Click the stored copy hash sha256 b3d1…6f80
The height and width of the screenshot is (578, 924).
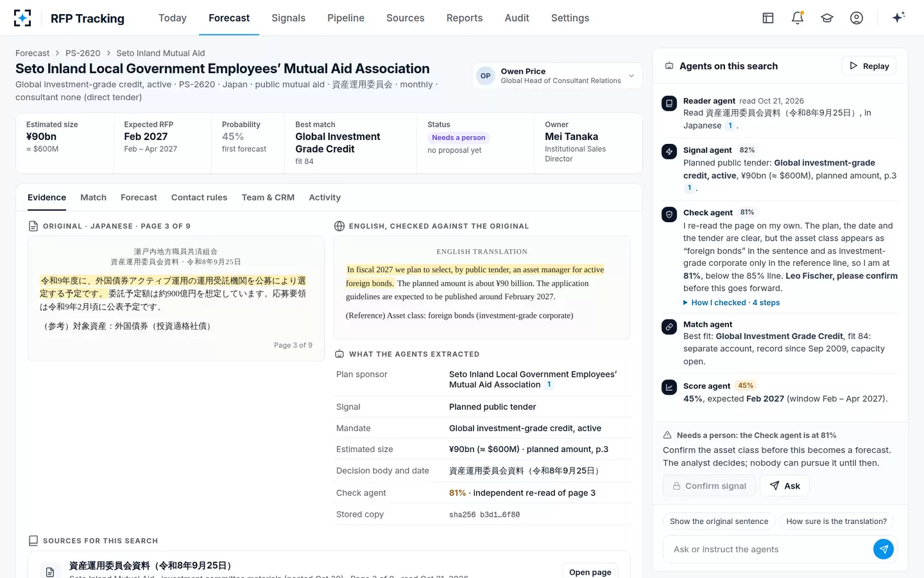(x=484, y=514)
